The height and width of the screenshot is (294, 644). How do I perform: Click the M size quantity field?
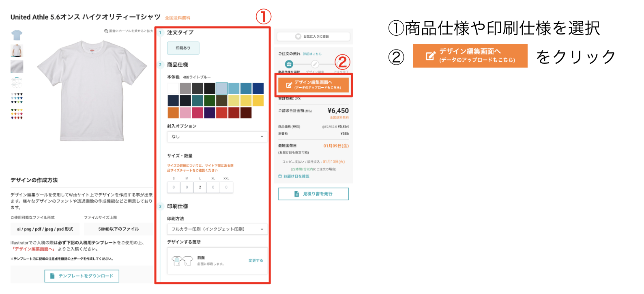pos(187,187)
